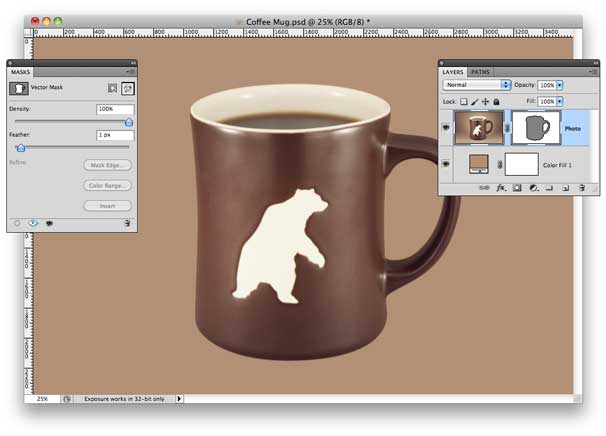Image resolution: width=606 pixels, height=436 pixels.
Task: Click Apply Mask eye-circle icon in Masks panel
Action: coord(33,223)
